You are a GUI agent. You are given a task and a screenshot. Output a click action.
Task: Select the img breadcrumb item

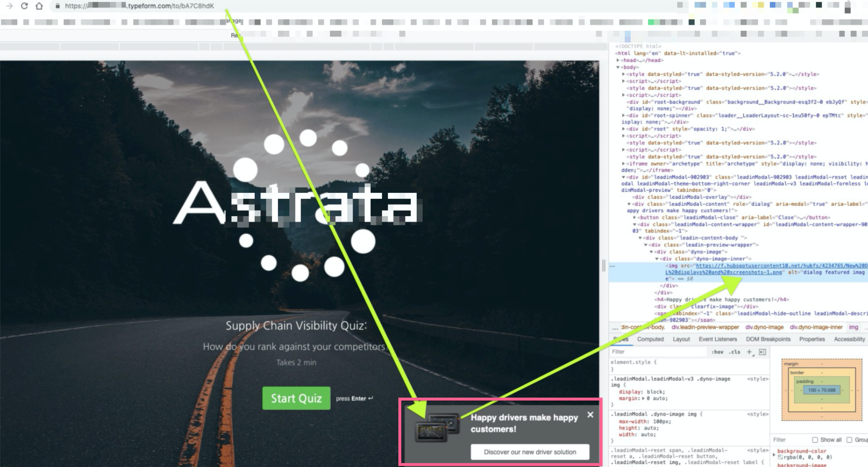[x=854, y=328]
